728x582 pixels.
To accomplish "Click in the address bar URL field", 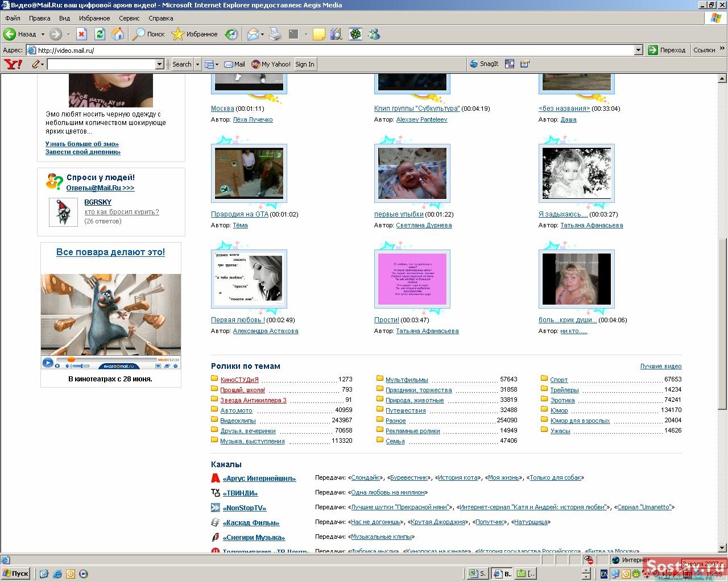I will [x=336, y=50].
